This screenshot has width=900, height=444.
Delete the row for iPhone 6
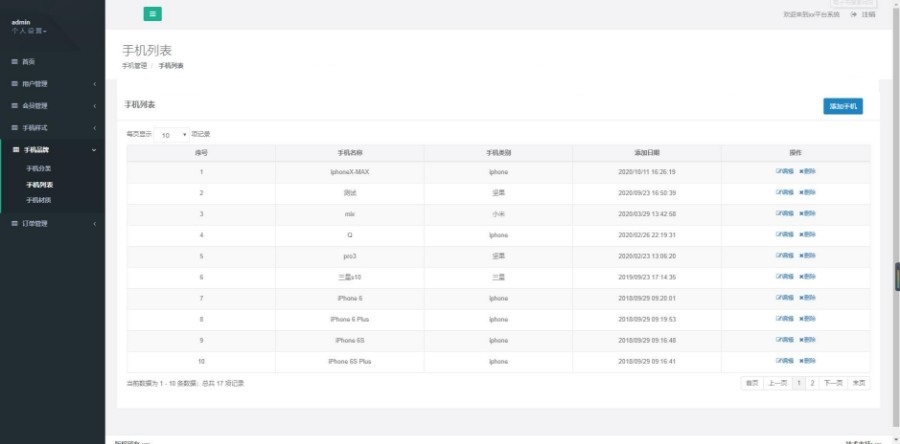pos(807,297)
